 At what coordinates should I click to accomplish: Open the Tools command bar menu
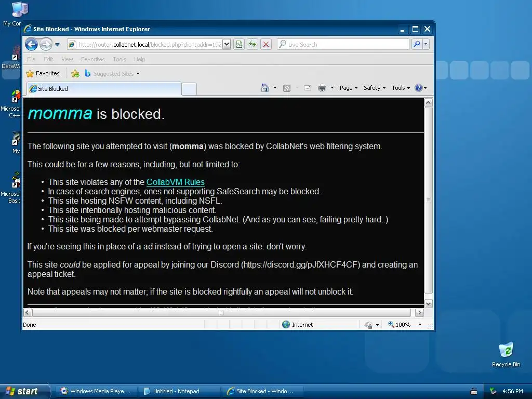tap(401, 88)
